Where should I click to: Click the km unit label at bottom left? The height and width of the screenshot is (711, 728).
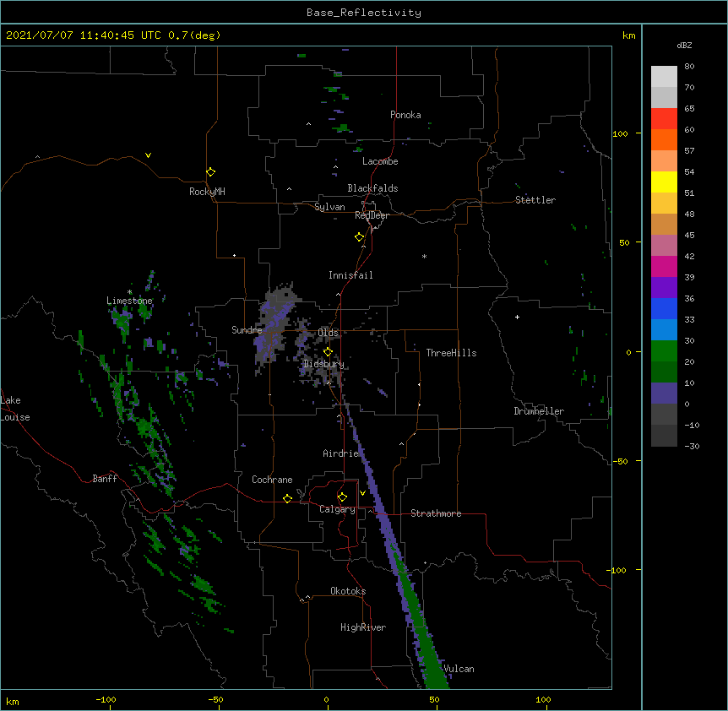click(13, 701)
